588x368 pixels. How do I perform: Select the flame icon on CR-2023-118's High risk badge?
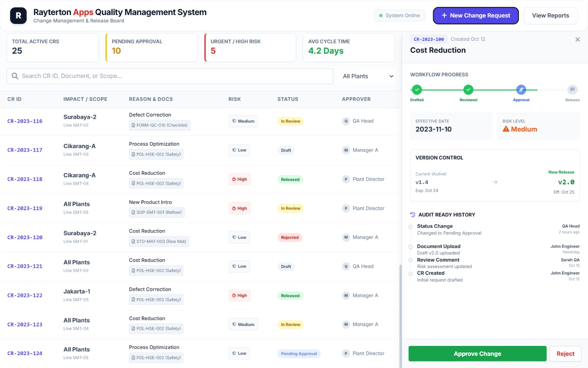(x=234, y=179)
